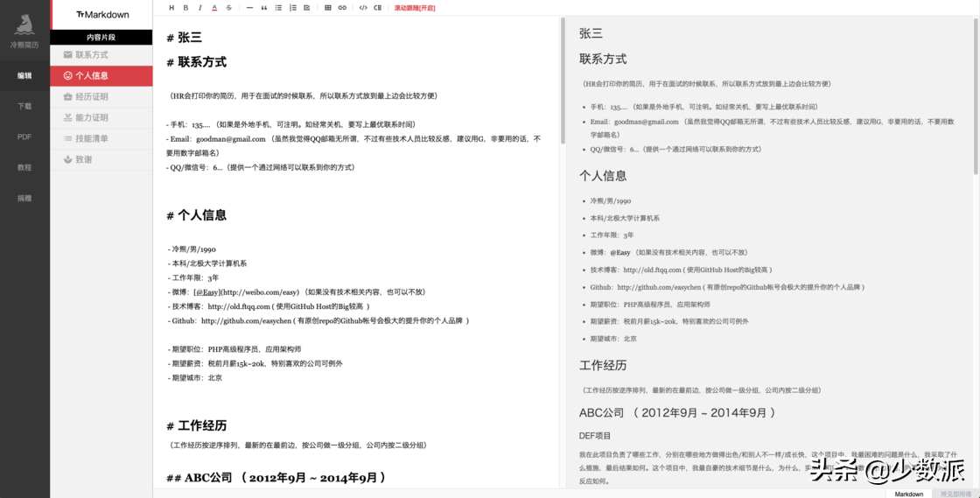Apply strikethrough formatting
The image size is (980, 498).
pos(228,8)
